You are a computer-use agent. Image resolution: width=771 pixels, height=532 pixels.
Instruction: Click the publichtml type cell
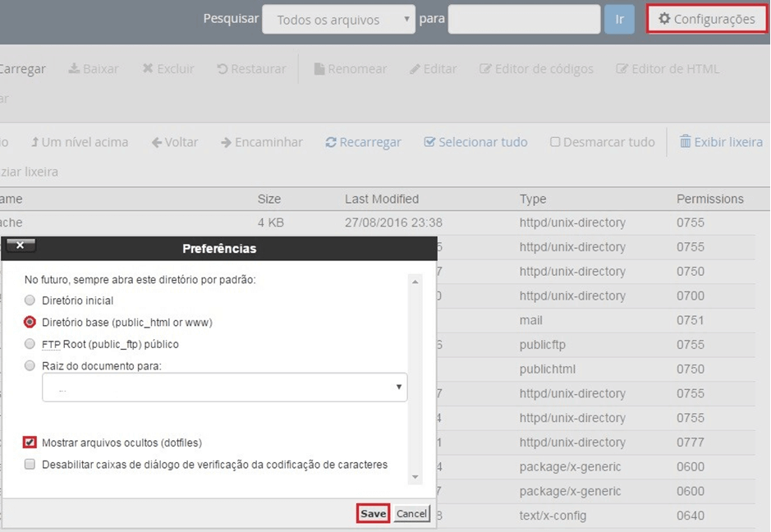pos(548,369)
